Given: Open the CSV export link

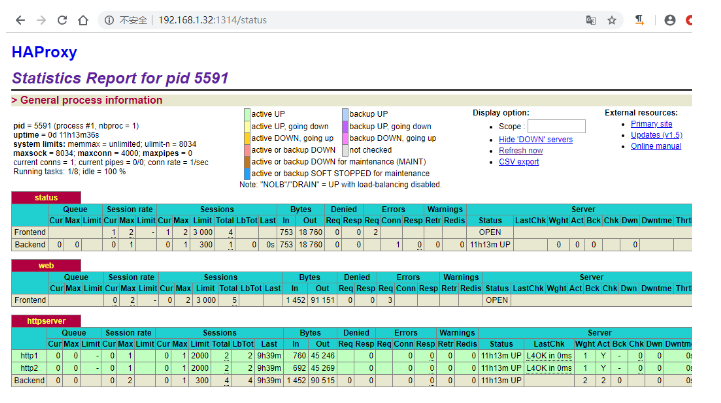Looking at the screenshot, I should [x=519, y=162].
